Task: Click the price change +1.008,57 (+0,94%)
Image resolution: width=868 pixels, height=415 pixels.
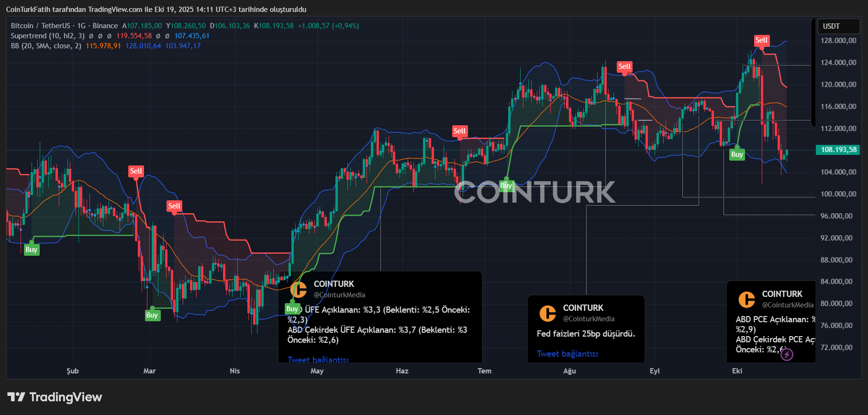Action: click(328, 26)
